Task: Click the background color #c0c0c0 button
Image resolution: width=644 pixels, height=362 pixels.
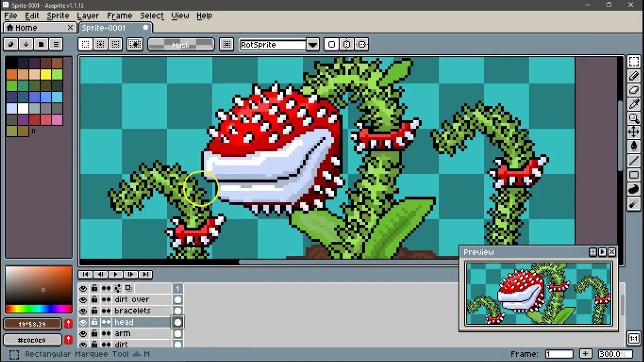Action: (x=33, y=340)
